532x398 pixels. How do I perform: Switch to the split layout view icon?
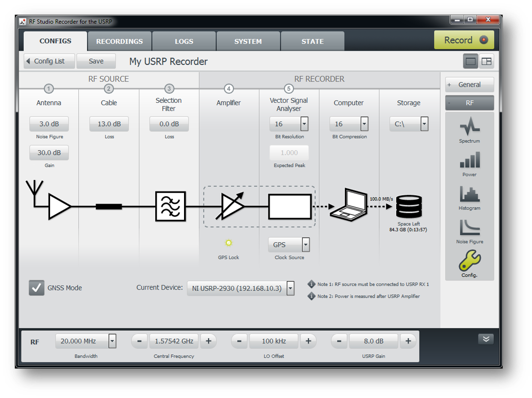pos(486,61)
